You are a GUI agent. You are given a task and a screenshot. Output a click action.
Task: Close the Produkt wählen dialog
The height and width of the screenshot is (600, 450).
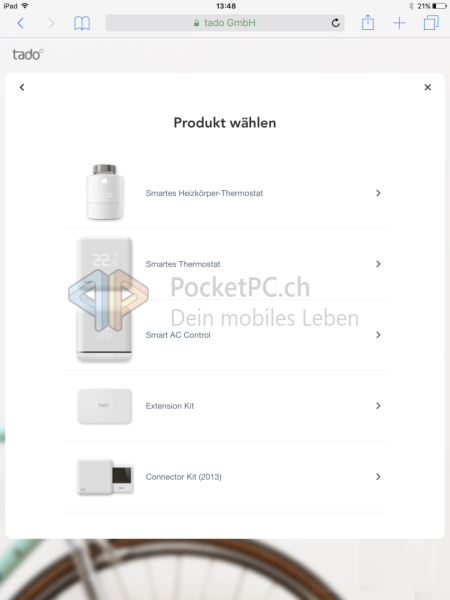(428, 87)
